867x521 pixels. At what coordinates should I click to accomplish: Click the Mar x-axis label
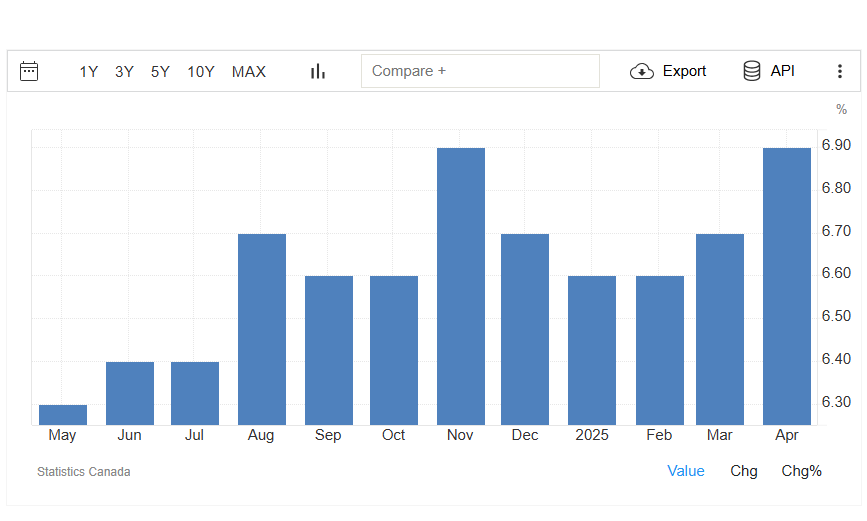(x=719, y=435)
